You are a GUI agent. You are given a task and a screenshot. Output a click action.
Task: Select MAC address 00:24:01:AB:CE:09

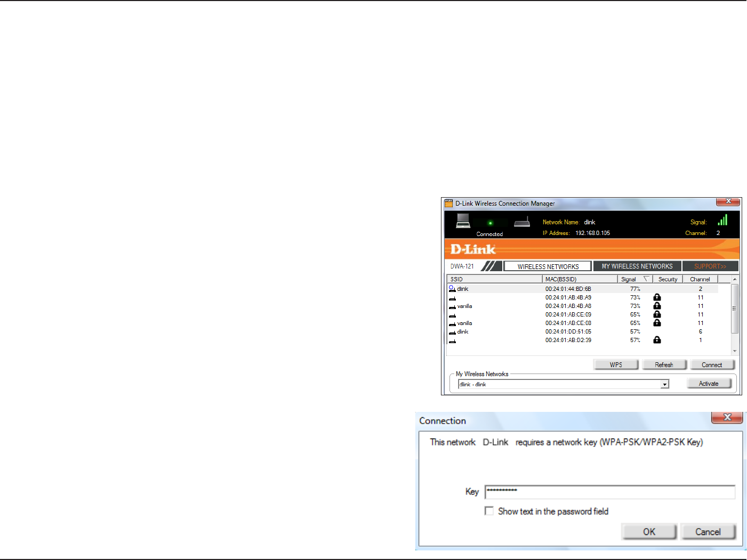pyautogui.click(x=568, y=314)
